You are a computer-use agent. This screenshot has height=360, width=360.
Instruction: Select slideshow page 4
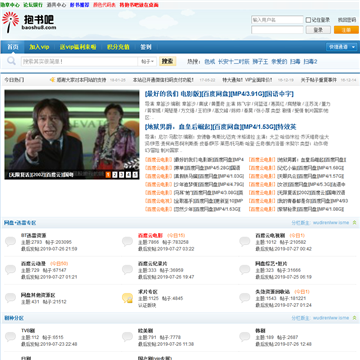tap(128, 175)
